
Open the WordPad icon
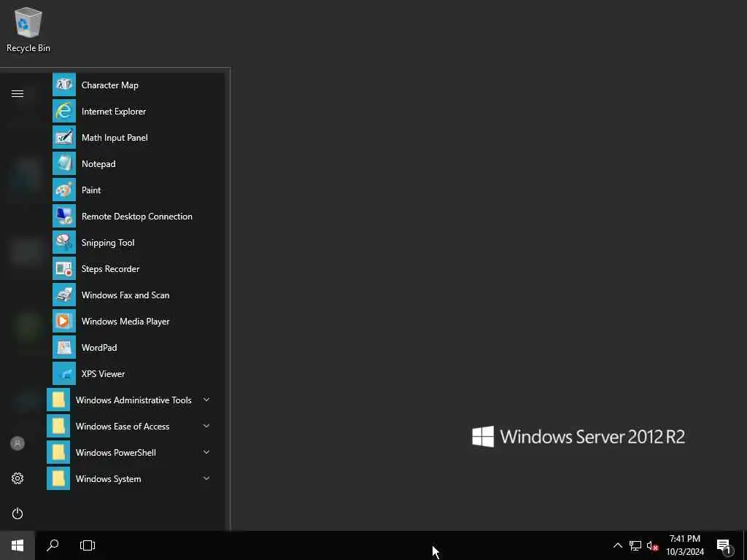[64, 347]
